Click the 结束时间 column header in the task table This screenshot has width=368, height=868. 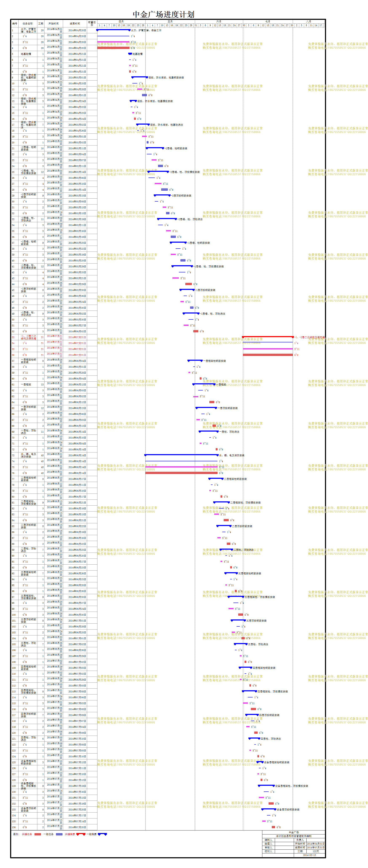tap(75, 24)
